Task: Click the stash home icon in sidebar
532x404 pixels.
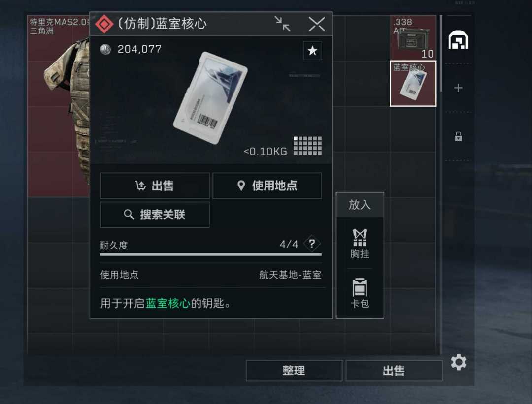Action: click(x=459, y=40)
